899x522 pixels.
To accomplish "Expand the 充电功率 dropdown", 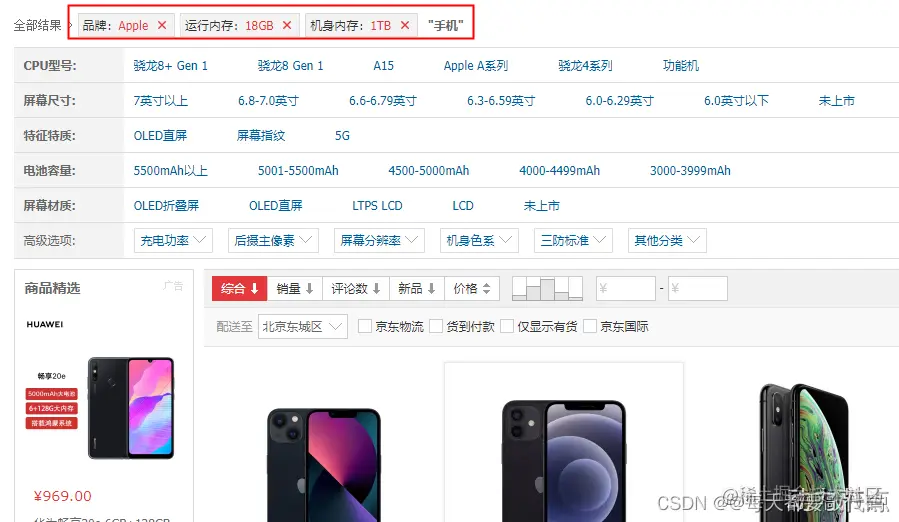I will point(173,240).
